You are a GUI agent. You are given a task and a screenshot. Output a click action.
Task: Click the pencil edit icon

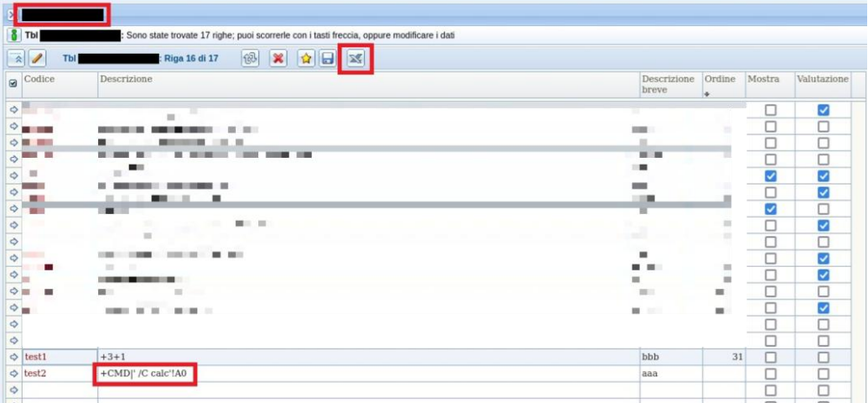(x=37, y=58)
